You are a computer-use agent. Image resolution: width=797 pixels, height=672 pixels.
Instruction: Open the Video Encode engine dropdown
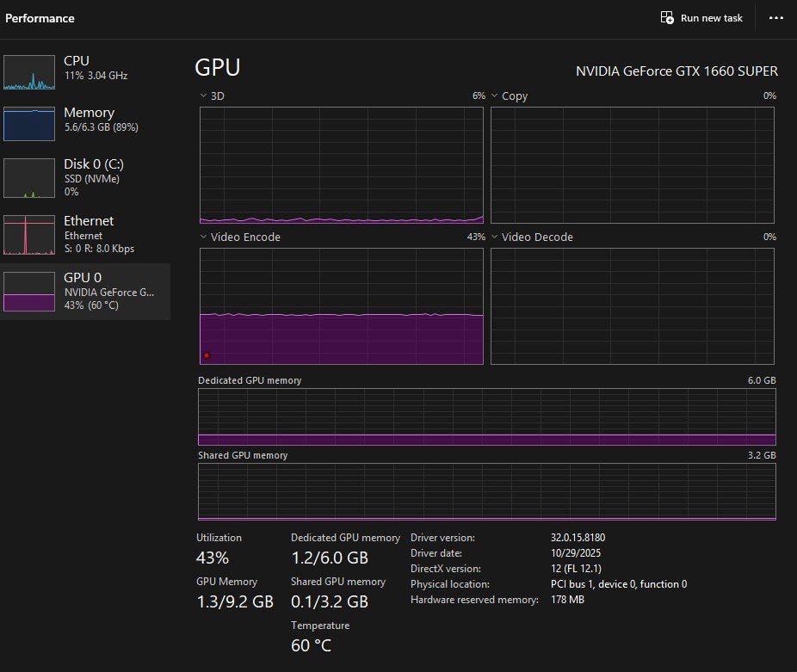click(x=203, y=237)
